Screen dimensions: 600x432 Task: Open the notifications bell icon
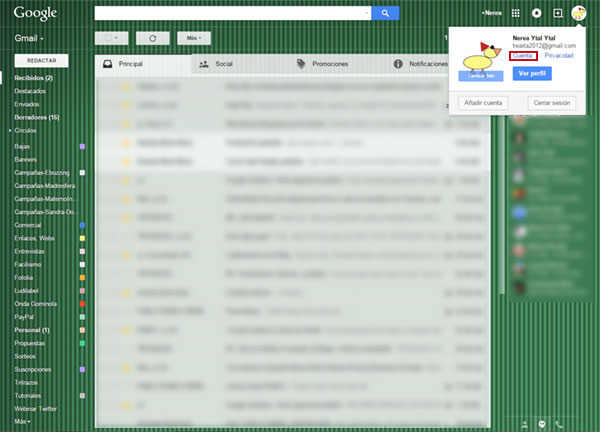(x=536, y=13)
